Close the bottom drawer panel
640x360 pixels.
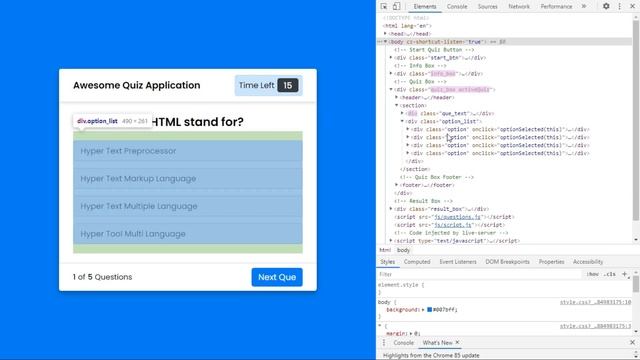632,342
